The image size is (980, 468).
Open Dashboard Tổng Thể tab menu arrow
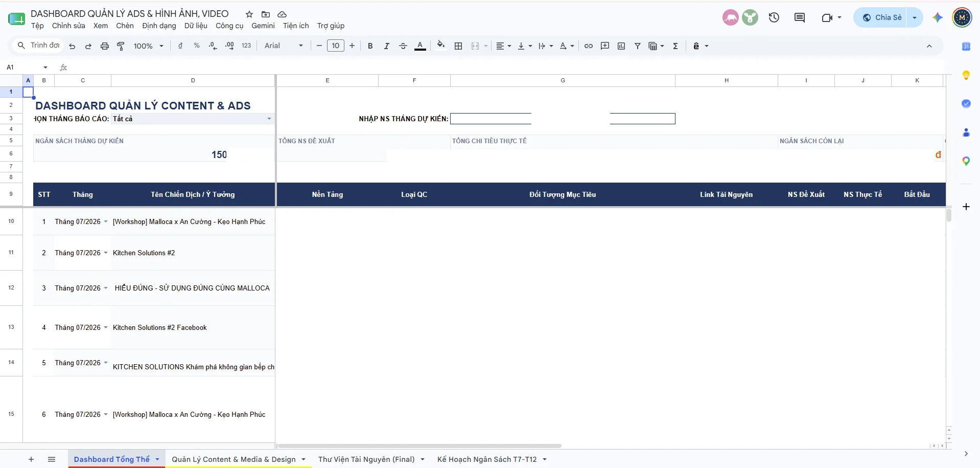157,459
